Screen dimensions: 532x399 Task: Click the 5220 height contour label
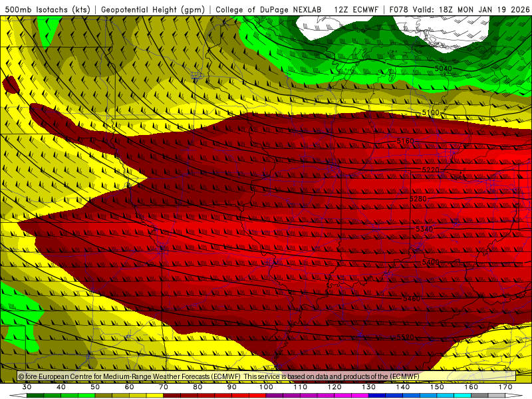click(x=430, y=170)
